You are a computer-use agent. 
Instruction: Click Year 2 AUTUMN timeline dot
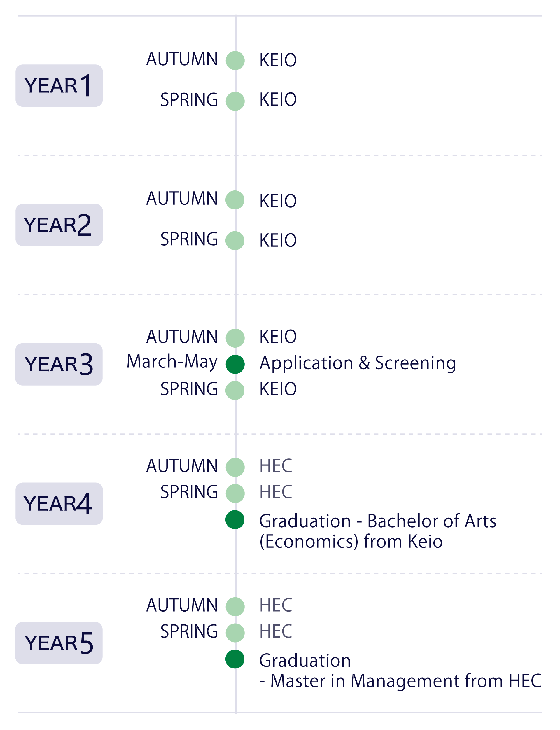click(235, 200)
